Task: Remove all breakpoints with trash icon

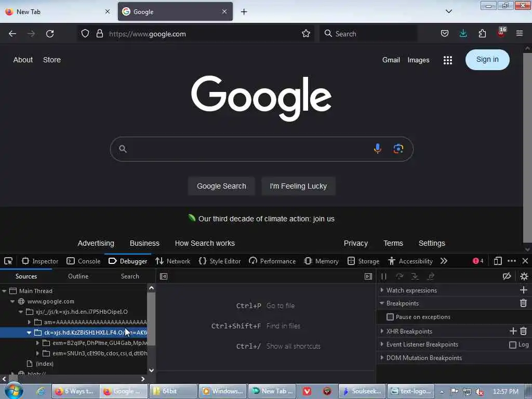Action: [523, 303]
